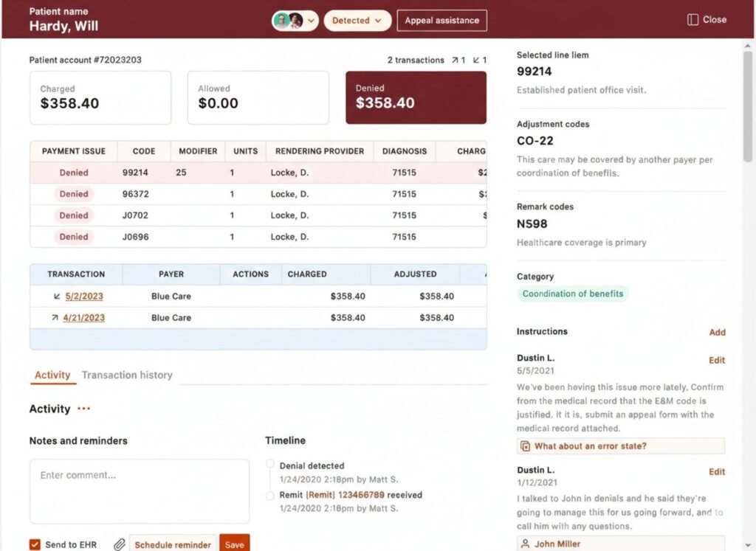This screenshot has height=551, width=756.
Task: Click the incoming arrow icon beside 5/2/2023
Action: (x=56, y=297)
